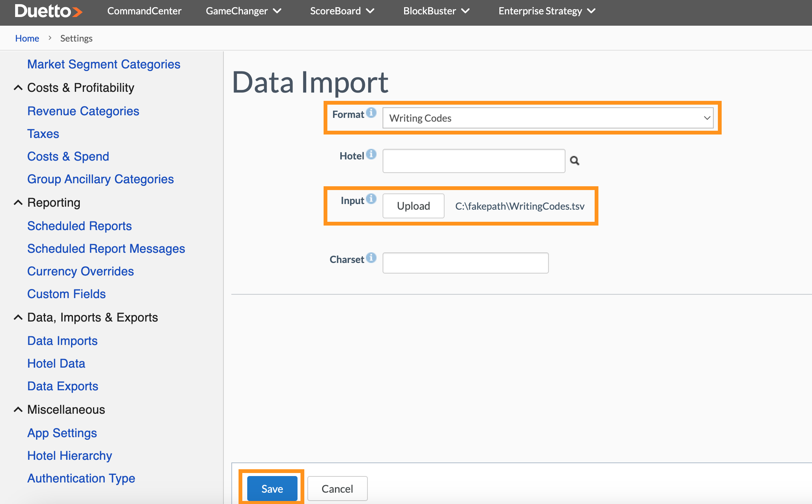The height and width of the screenshot is (504, 812).
Task: Click the Duetto logo
Action: 48,11
